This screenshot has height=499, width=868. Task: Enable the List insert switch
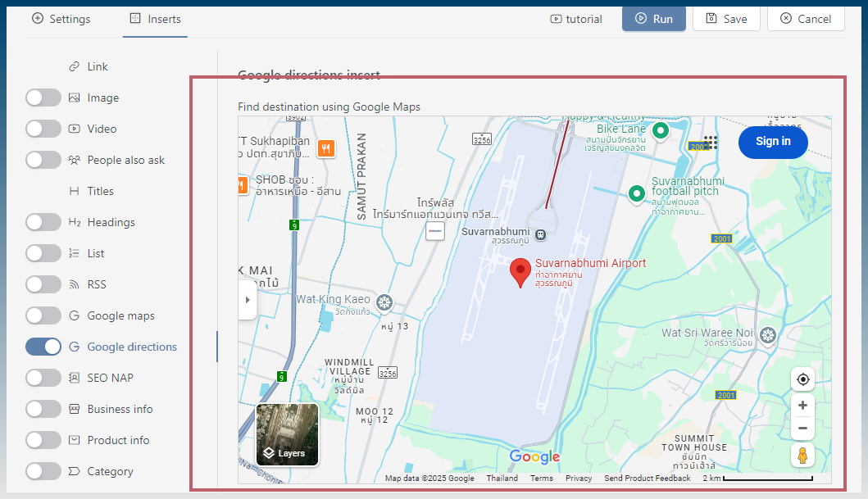click(43, 253)
